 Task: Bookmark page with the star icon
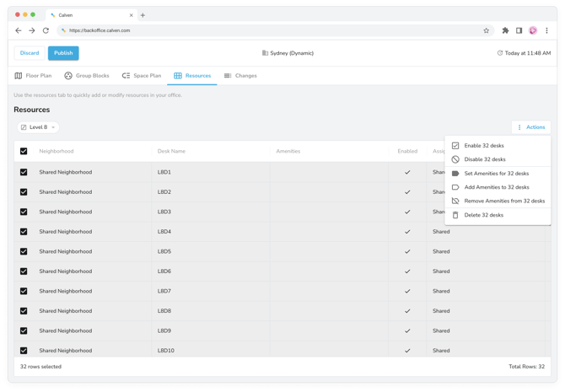(487, 30)
